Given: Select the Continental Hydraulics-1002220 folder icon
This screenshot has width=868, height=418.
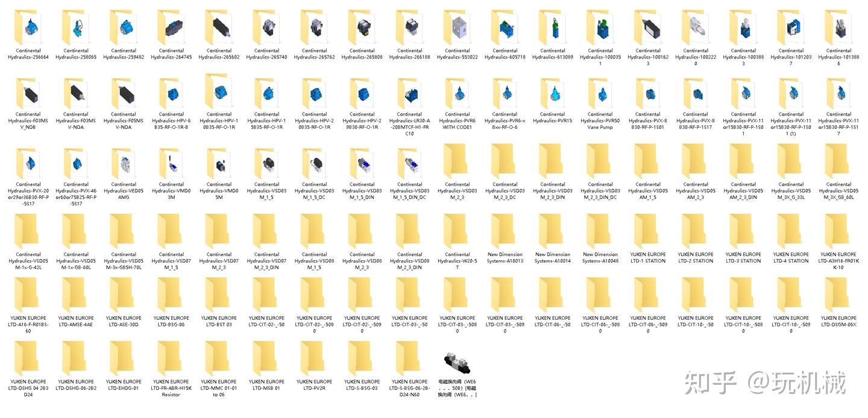Looking at the screenshot, I should 696,27.
